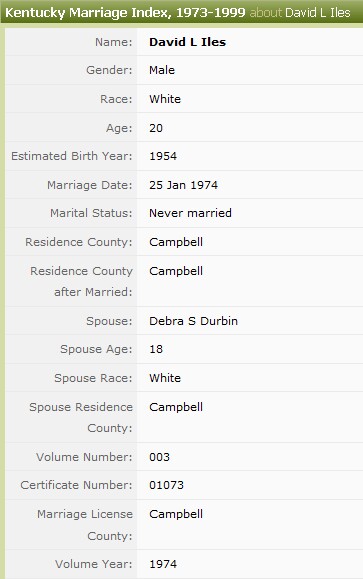Click the estimated birth year 1954
This screenshot has width=363, height=579.
163,156
